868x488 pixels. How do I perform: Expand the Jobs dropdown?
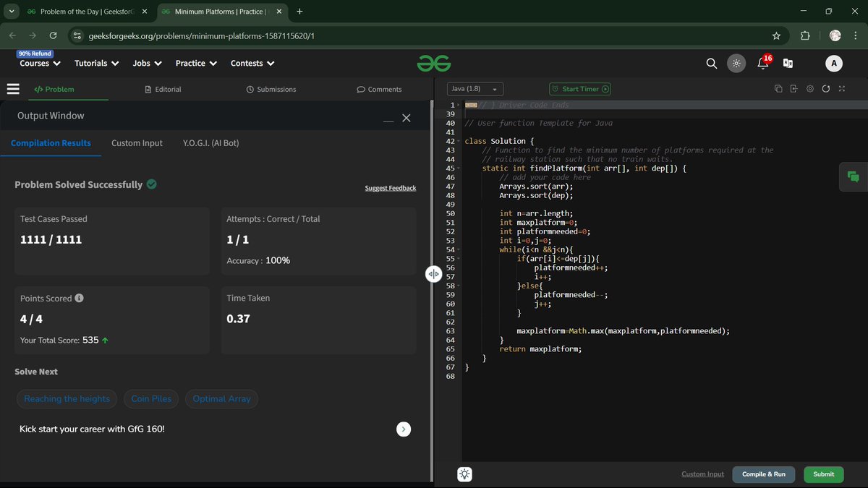(x=147, y=63)
